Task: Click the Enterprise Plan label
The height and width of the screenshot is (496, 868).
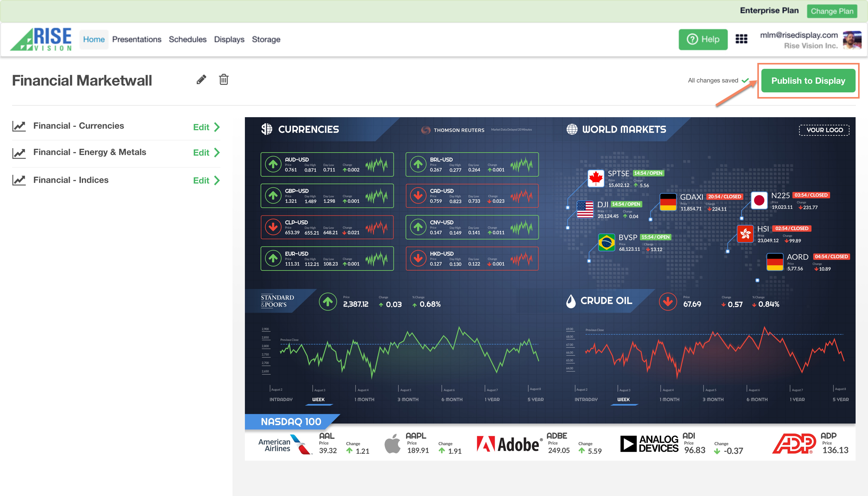Action: 769,11
